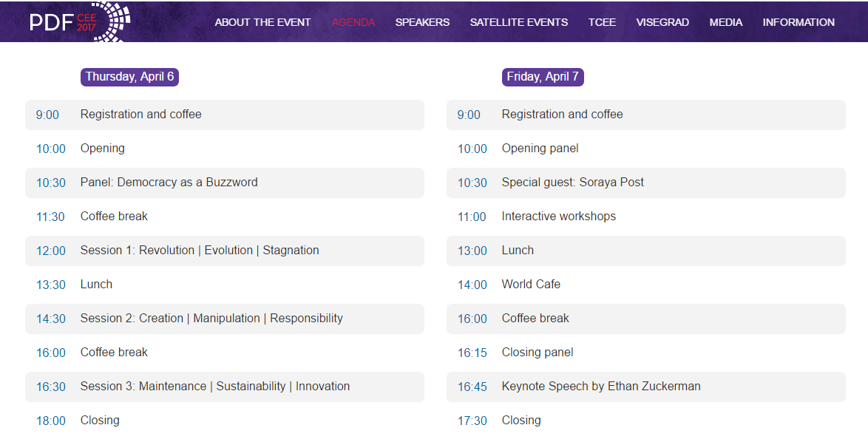The height and width of the screenshot is (442, 868).
Task: Select the World Cafe agenda entry
Action: tap(531, 285)
